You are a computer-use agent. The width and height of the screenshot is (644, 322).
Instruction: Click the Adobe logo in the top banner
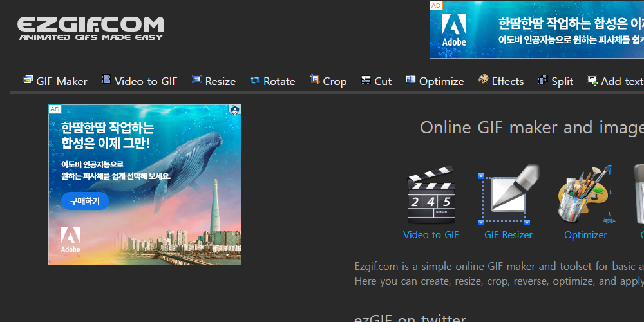pos(454,30)
